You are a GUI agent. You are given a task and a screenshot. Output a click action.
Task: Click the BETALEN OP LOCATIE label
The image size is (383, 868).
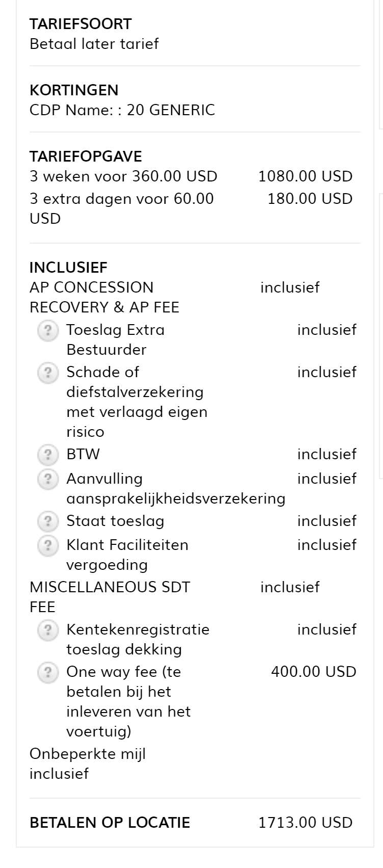coord(110,823)
